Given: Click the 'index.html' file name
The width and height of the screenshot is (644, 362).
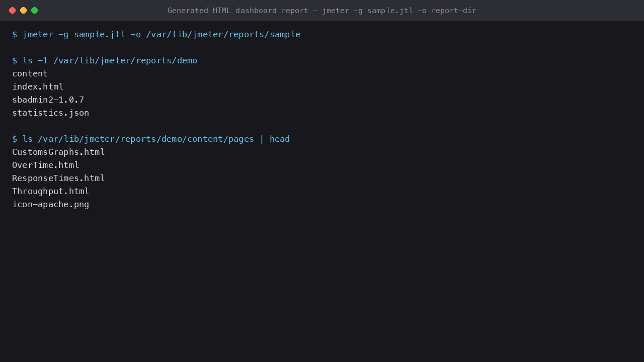Looking at the screenshot, I should tap(38, 86).
